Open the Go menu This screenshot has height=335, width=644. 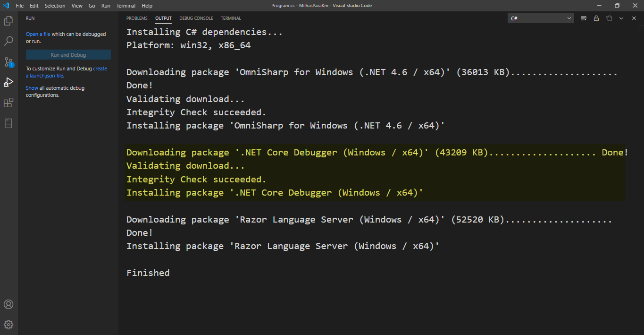pyautogui.click(x=92, y=6)
